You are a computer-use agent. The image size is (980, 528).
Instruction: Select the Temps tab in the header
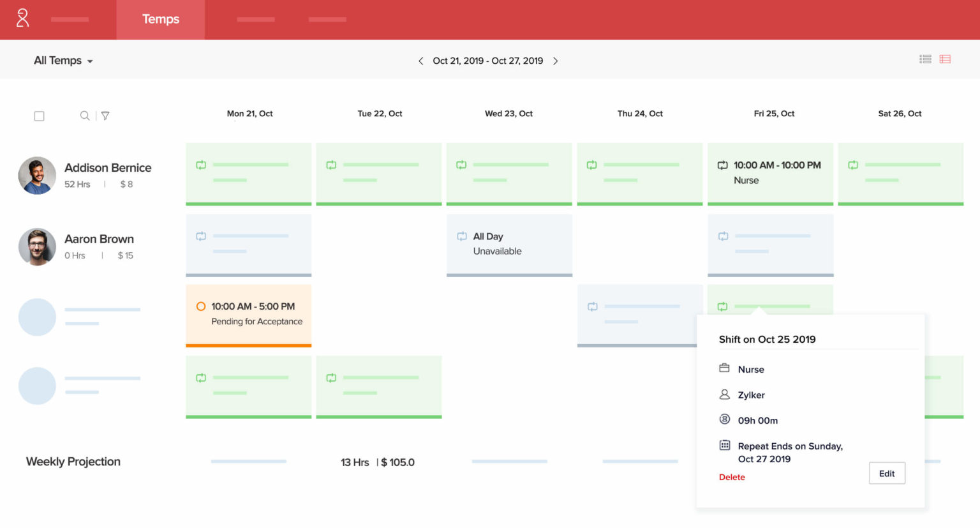pos(160,19)
